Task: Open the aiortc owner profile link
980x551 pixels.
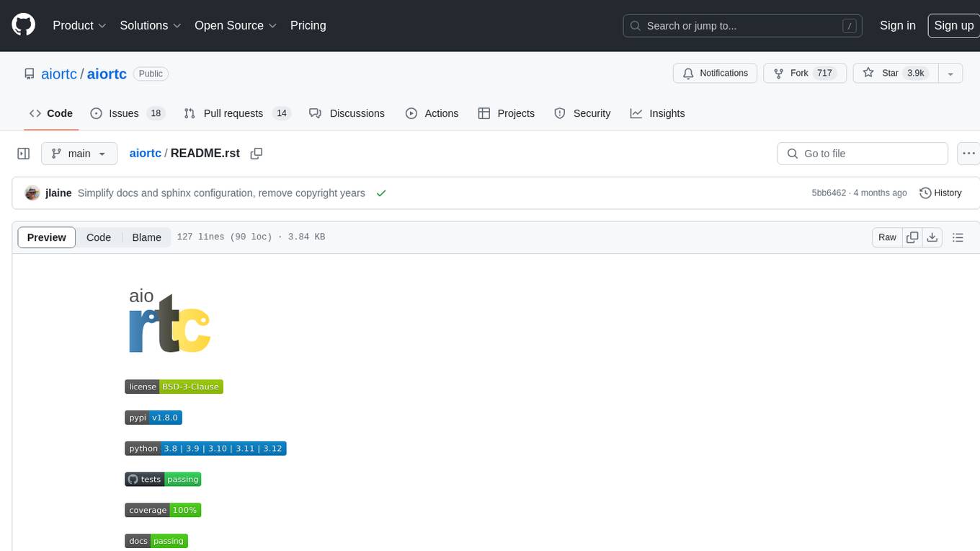Action: 60,74
